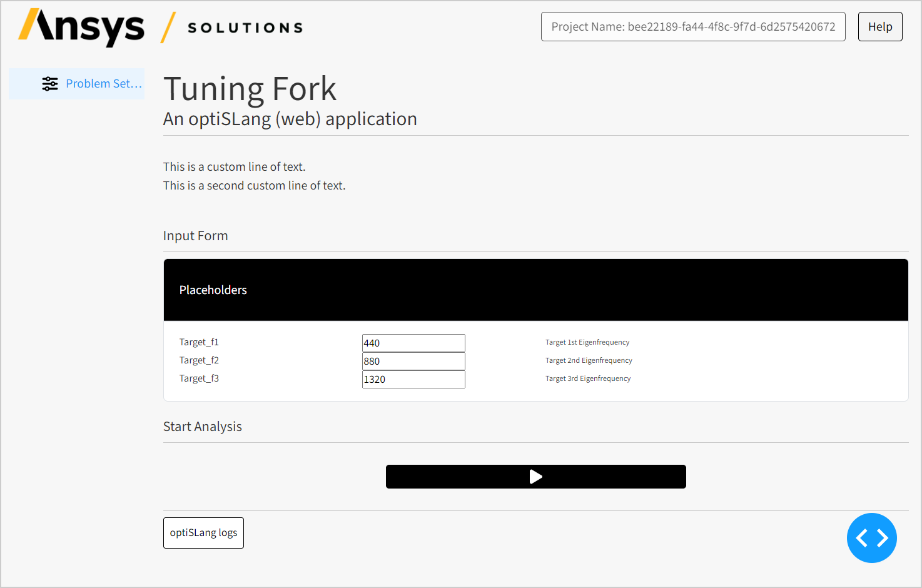The height and width of the screenshot is (588, 922).
Task: Click the 'Target 3rd Eigenfrequency' description
Action: pyautogui.click(x=588, y=378)
